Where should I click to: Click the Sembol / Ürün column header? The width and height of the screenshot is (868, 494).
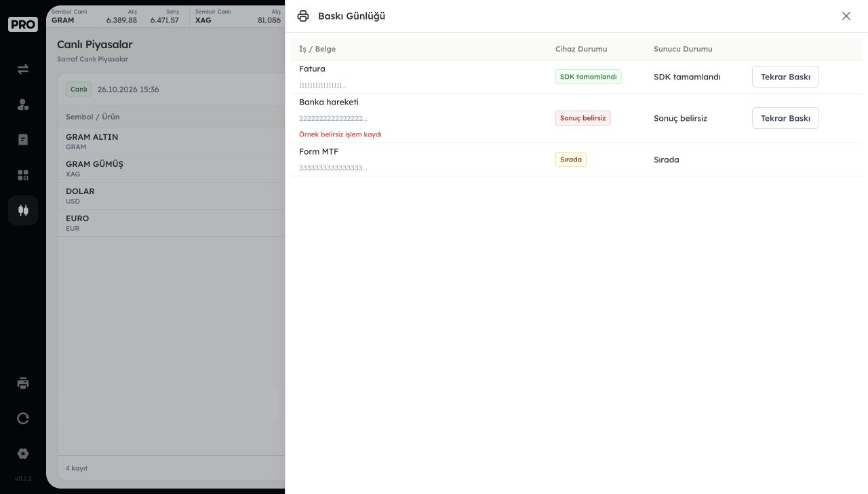click(92, 117)
